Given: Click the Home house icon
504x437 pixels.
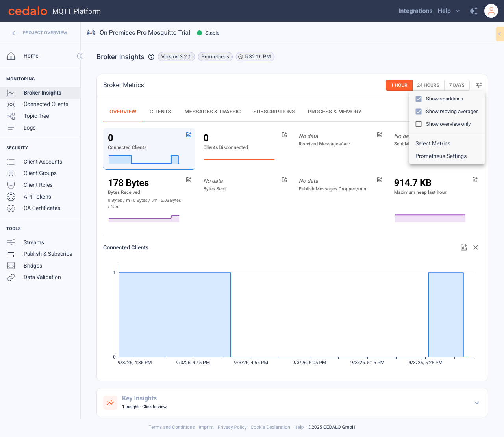Looking at the screenshot, I should (11, 56).
